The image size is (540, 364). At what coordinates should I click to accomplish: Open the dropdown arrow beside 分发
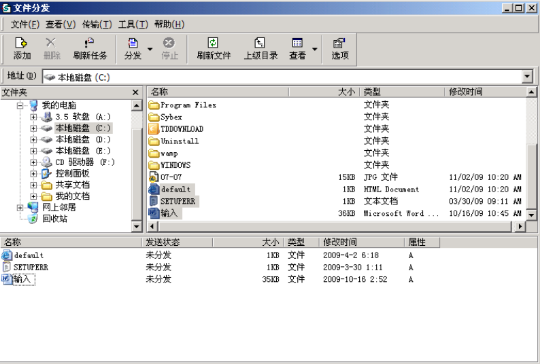click(x=150, y=49)
